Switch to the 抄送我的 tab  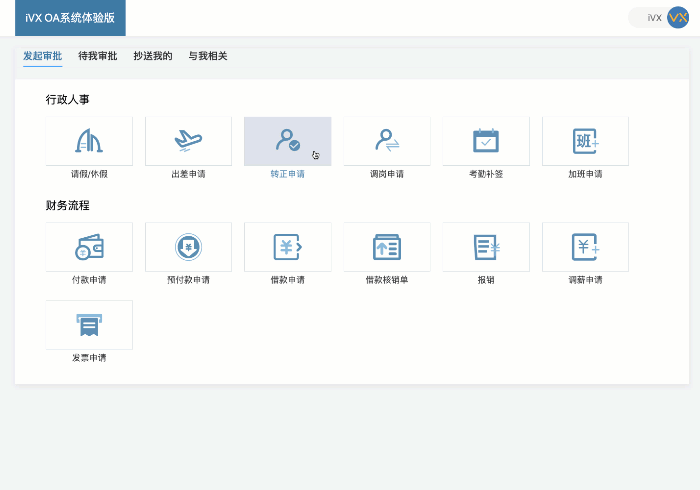tap(153, 56)
